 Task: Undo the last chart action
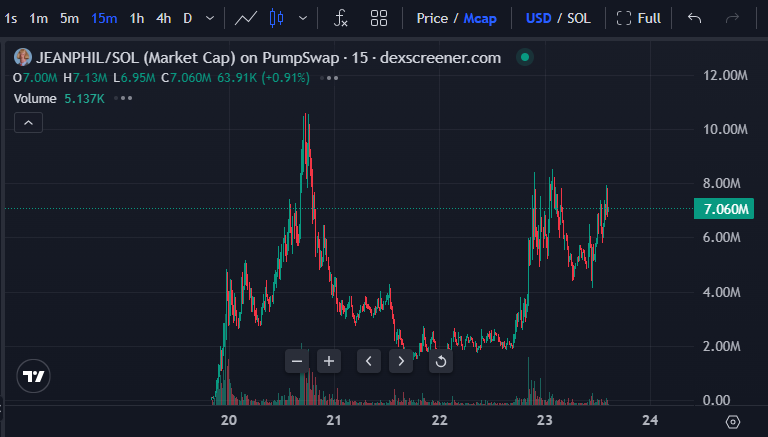pyautogui.click(x=695, y=19)
